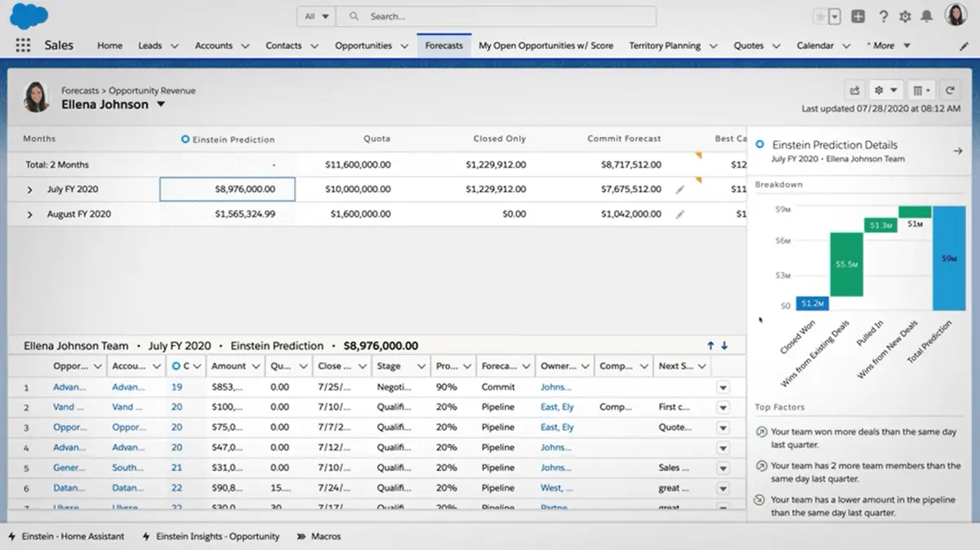Open the App Launcher grid
This screenshot has width=980, height=550.
click(23, 46)
